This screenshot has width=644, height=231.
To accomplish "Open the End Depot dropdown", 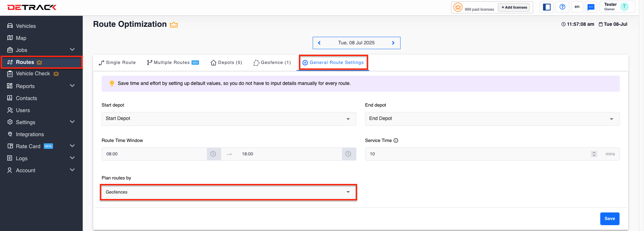I will click(x=492, y=119).
